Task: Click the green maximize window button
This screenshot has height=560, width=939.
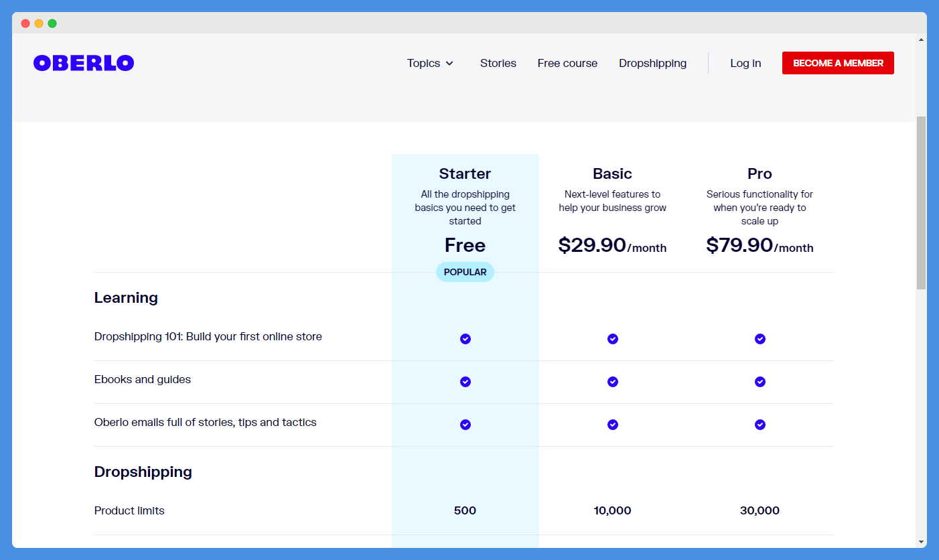Action: [x=52, y=23]
